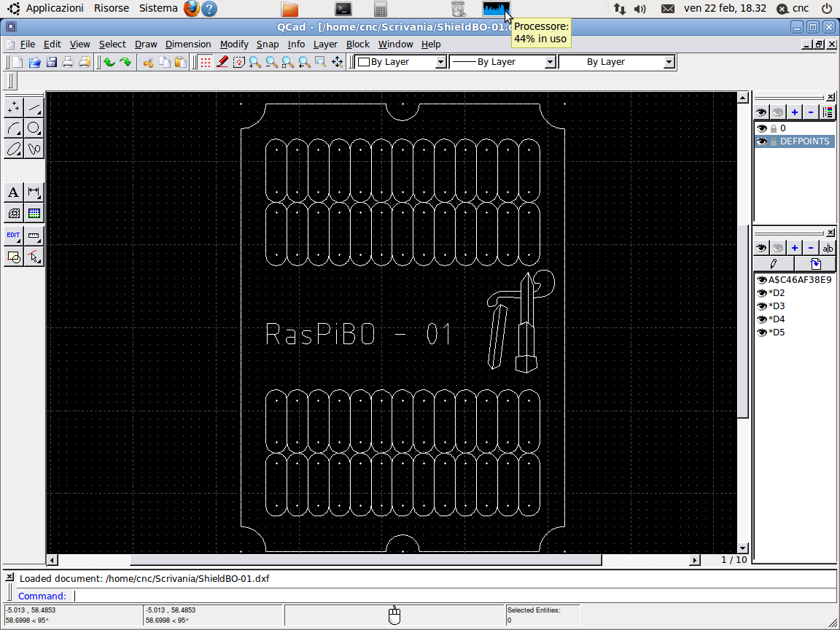Toggle the grid display toolbar button

click(206, 63)
